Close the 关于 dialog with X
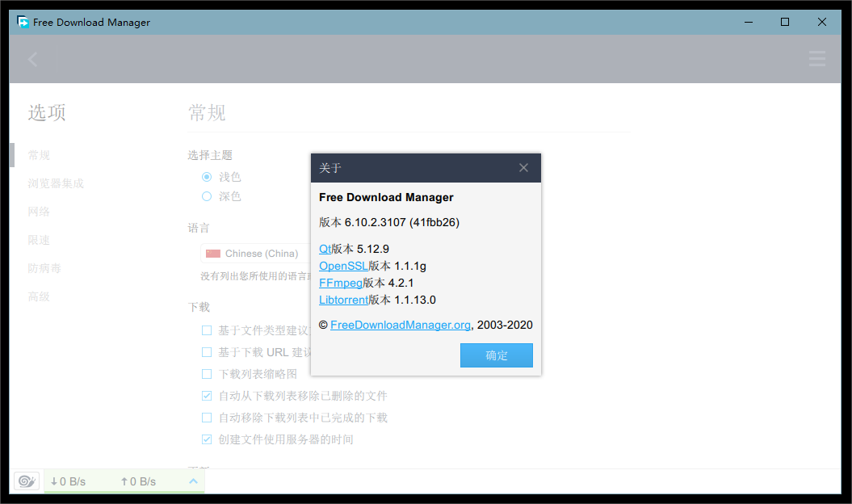Image resolution: width=852 pixels, height=504 pixels. [x=523, y=167]
